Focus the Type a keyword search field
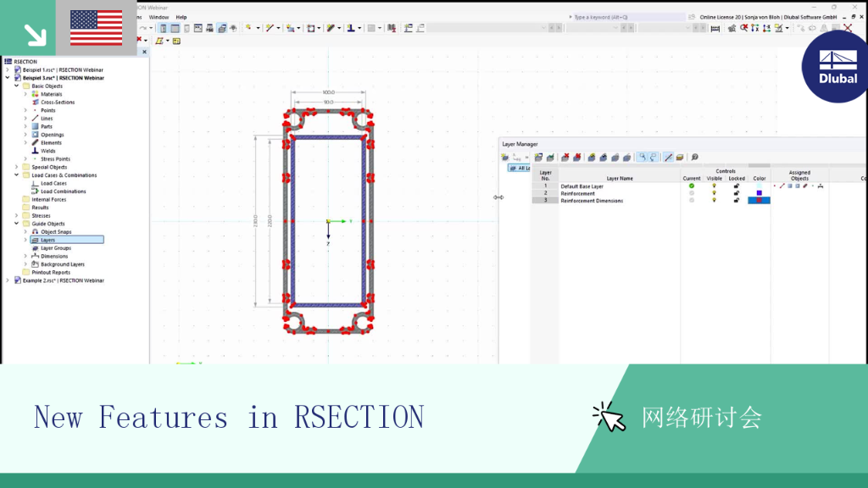Image resolution: width=868 pixels, height=488 pixels. click(x=628, y=17)
